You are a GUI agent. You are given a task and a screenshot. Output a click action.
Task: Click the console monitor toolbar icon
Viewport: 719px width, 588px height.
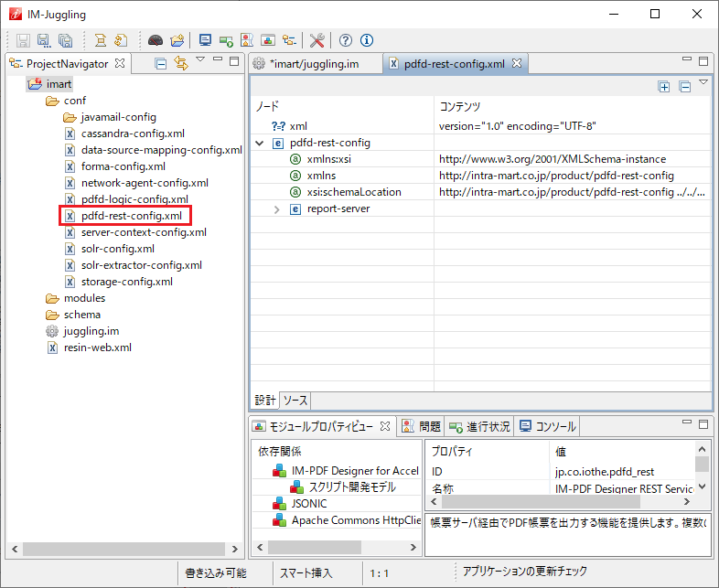[x=205, y=40]
